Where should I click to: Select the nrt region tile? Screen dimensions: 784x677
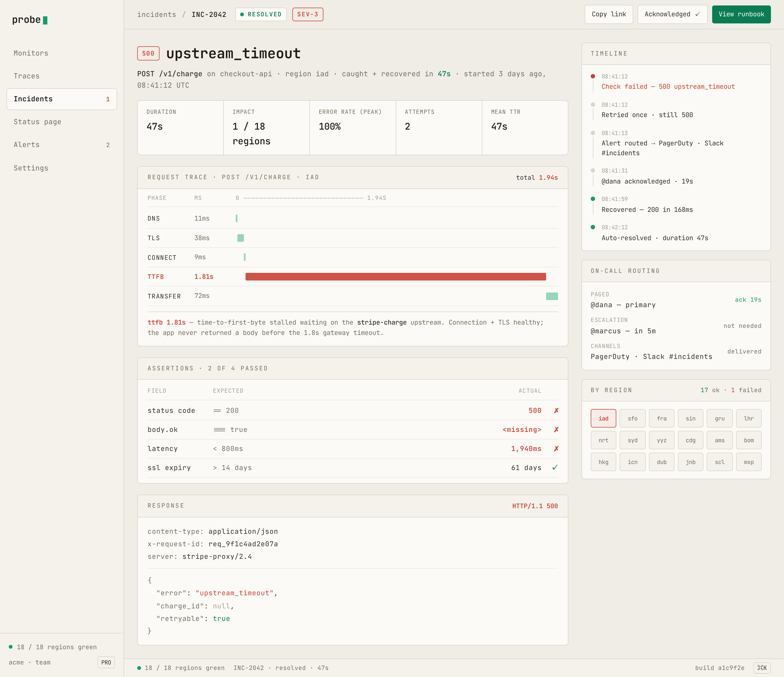pyautogui.click(x=603, y=440)
